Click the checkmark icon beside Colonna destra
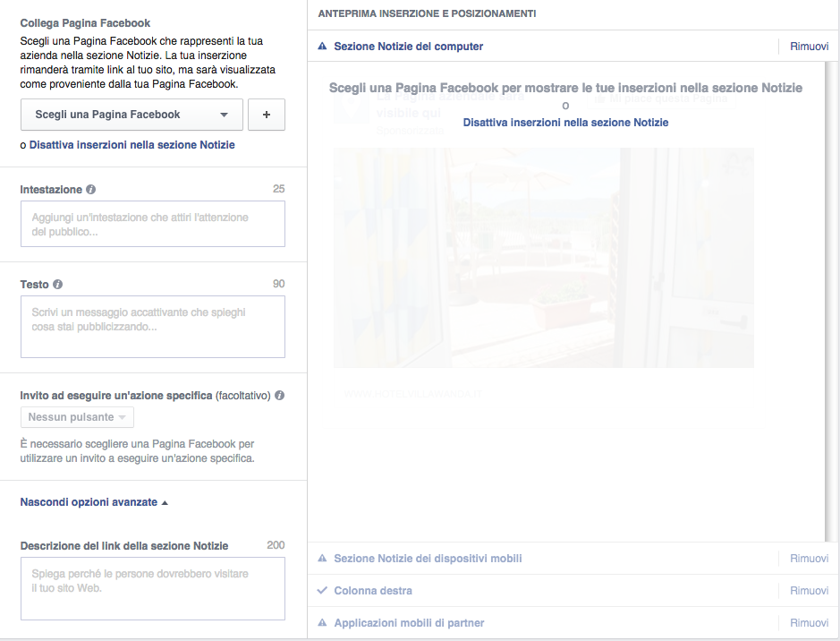840x641 pixels. [323, 591]
